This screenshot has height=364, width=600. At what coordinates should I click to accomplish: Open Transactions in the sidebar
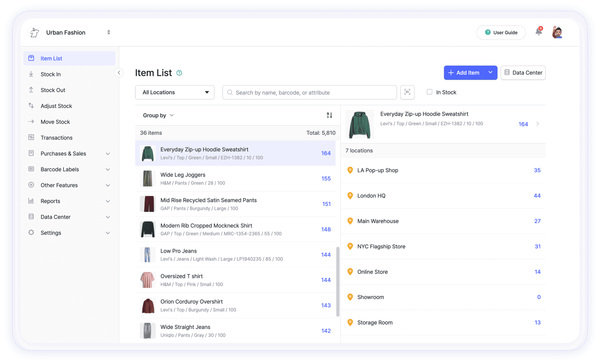pos(56,138)
